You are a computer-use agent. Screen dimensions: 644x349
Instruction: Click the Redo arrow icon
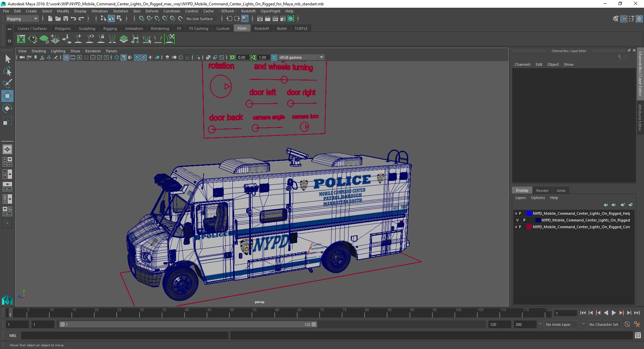(81, 19)
